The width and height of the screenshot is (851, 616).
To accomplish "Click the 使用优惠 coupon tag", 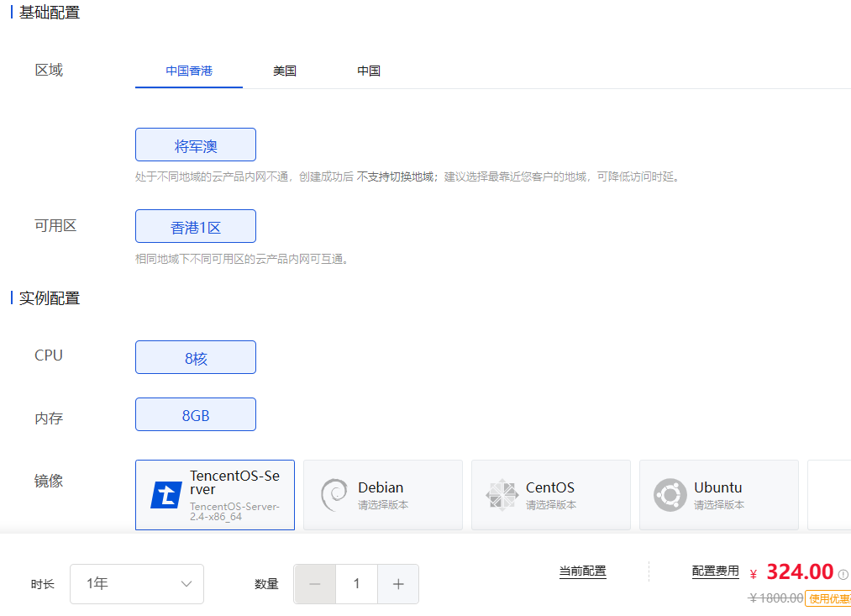I will coord(828,598).
